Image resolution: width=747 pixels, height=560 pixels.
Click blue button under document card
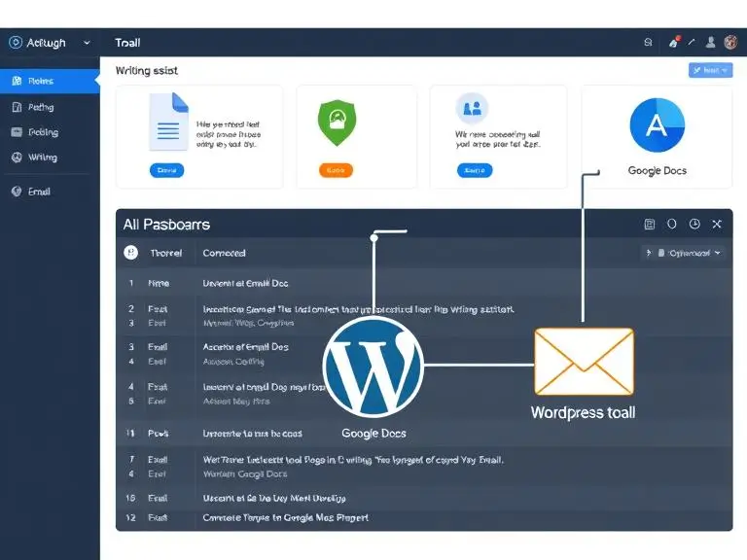tap(166, 170)
